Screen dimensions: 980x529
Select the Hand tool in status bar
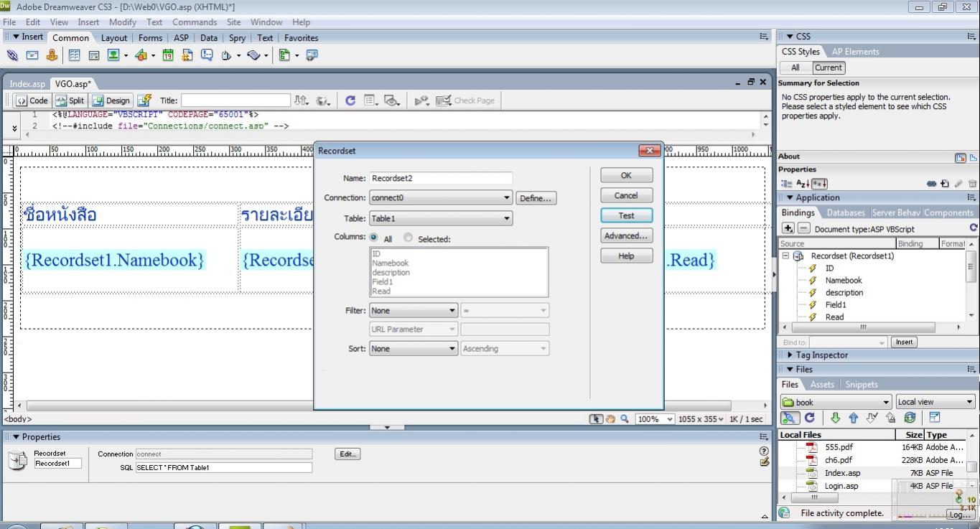click(x=610, y=419)
